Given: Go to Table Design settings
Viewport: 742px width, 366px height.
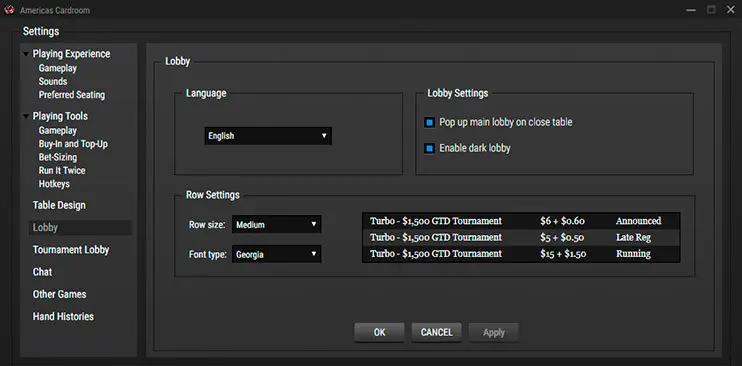Looking at the screenshot, I should point(59,205).
